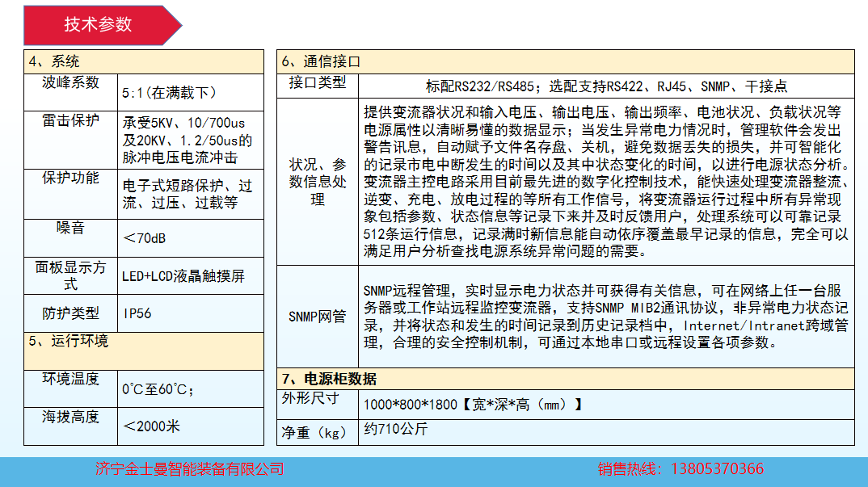Click the 7、电源柜数据 section header
The image size is (868, 487).
565,379
